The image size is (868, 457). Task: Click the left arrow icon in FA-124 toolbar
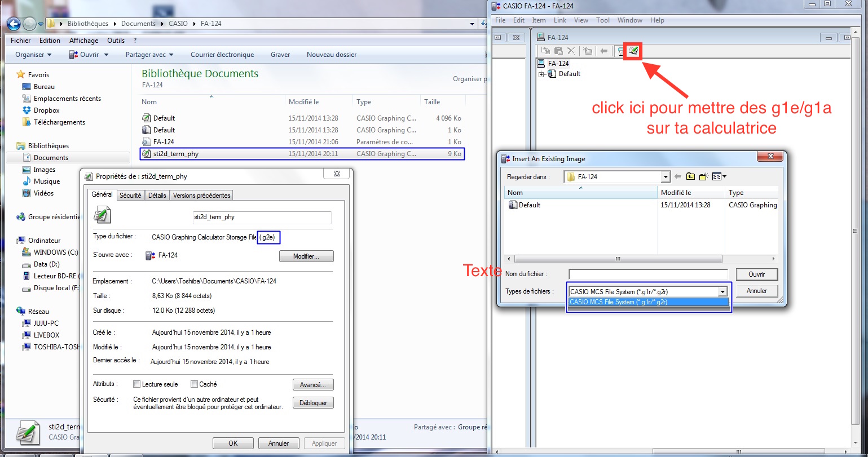(x=604, y=51)
